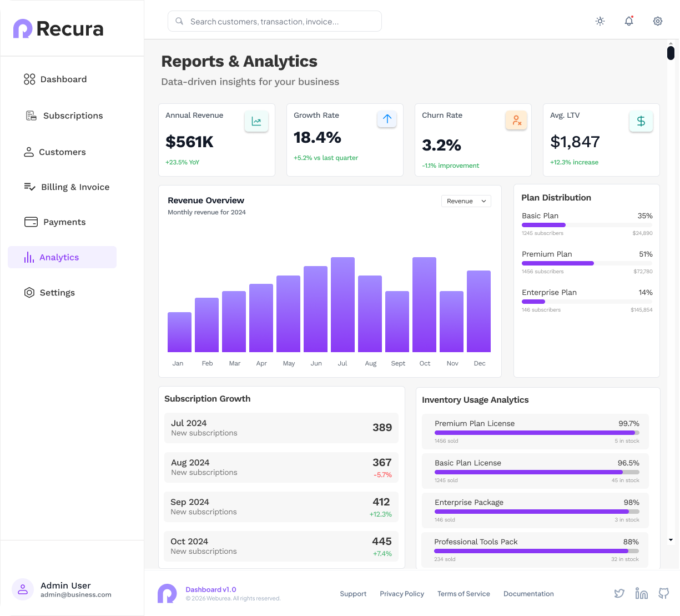This screenshot has width=680, height=616.
Task: Click the Churn Rate user icon
Action: point(516,120)
